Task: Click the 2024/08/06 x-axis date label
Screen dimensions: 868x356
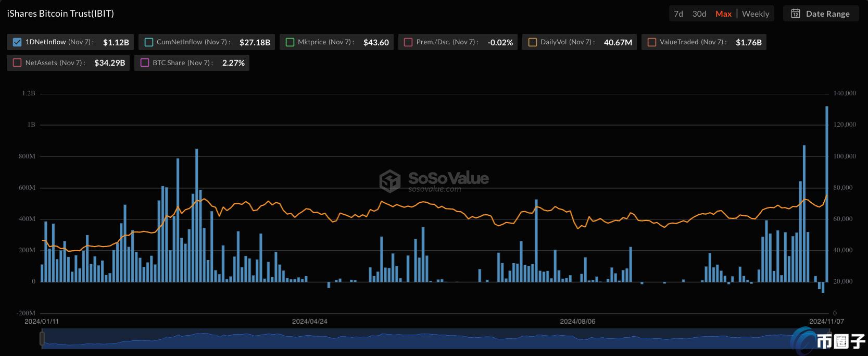Action: (x=577, y=322)
